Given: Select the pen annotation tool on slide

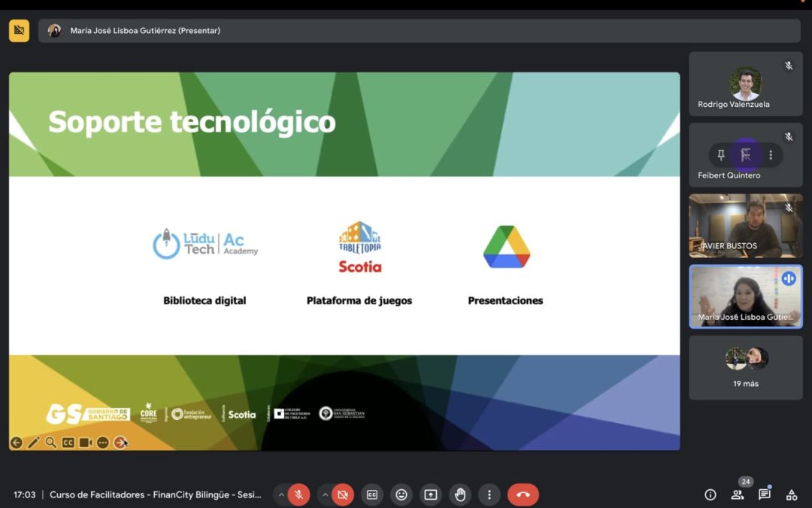Looking at the screenshot, I should tap(34, 443).
